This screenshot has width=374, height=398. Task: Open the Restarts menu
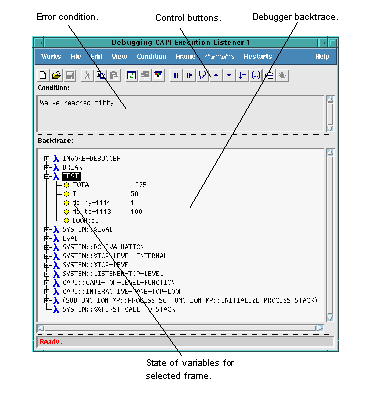[258, 57]
